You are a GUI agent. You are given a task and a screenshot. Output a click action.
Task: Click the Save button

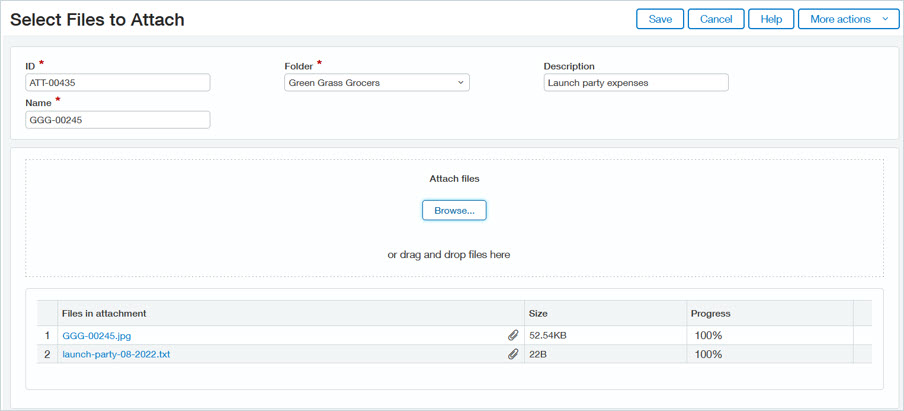(660, 19)
